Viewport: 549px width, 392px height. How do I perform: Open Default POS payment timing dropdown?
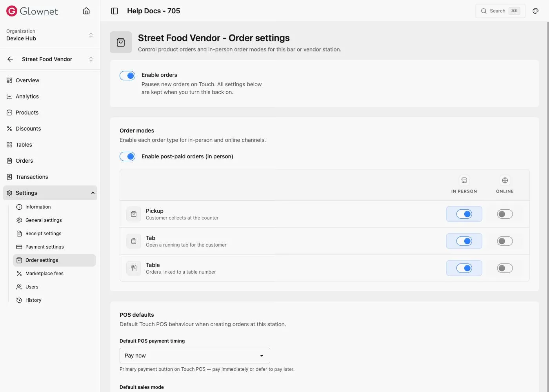click(x=195, y=356)
